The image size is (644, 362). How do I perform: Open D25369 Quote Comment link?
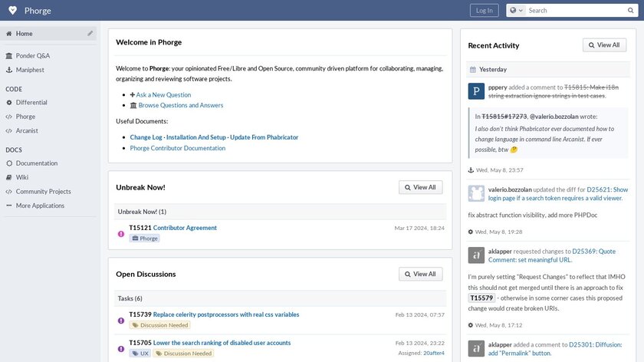551,255
